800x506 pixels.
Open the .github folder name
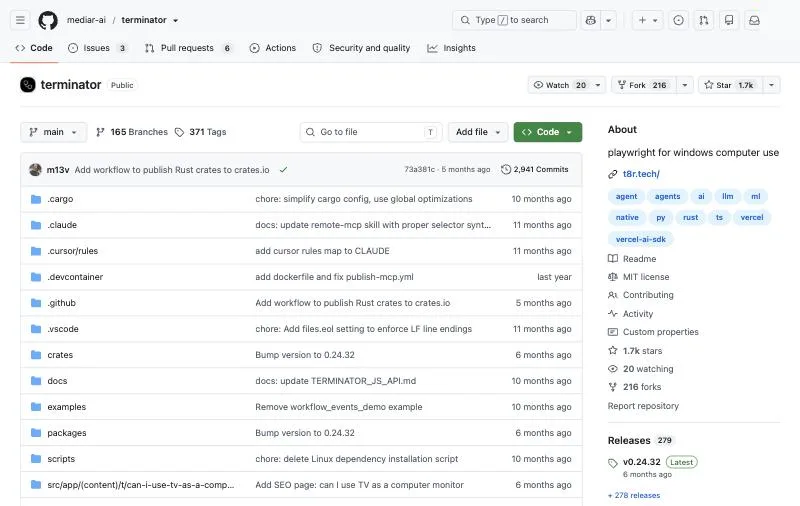click(61, 303)
